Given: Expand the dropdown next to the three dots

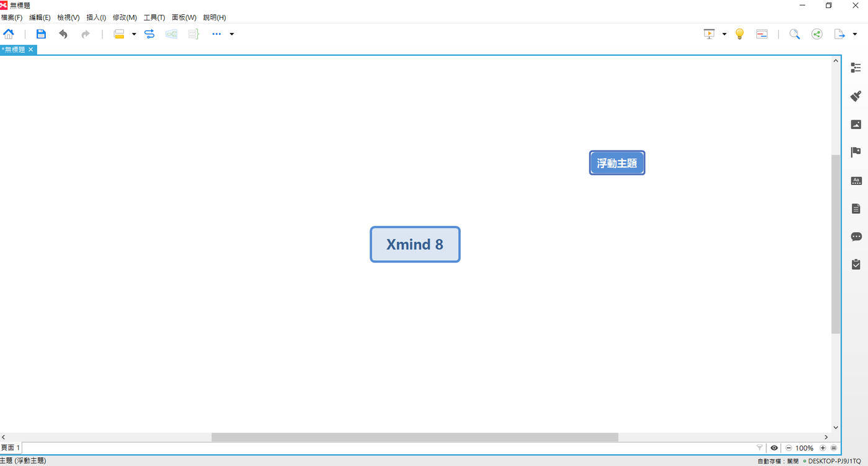Looking at the screenshot, I should tap(232, 34).
